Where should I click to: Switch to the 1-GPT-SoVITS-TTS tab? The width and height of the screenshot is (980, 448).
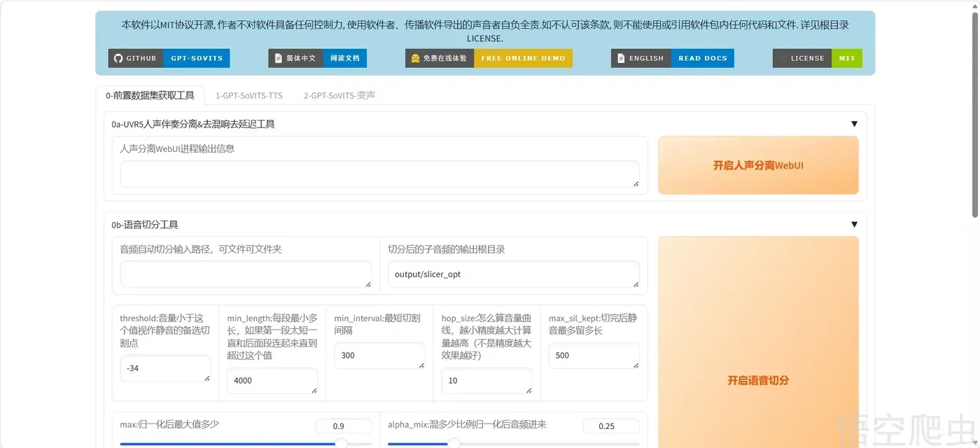tap(249, 95)
